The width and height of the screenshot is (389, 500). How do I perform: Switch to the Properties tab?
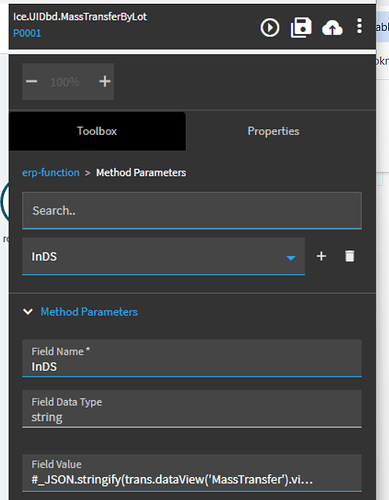pos(273,131)
